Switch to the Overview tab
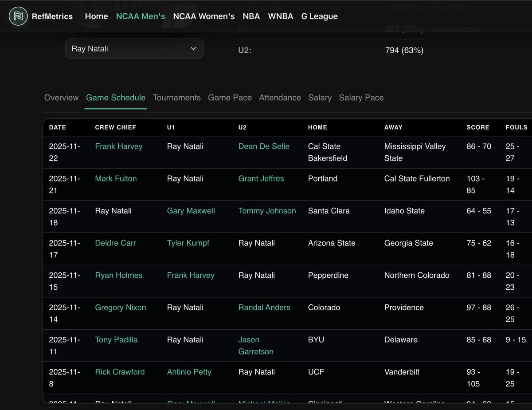 tap(62, 98)
